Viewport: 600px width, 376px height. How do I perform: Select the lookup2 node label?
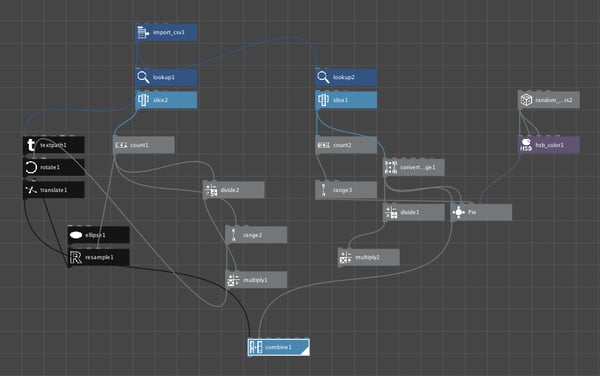pos(344,77)
